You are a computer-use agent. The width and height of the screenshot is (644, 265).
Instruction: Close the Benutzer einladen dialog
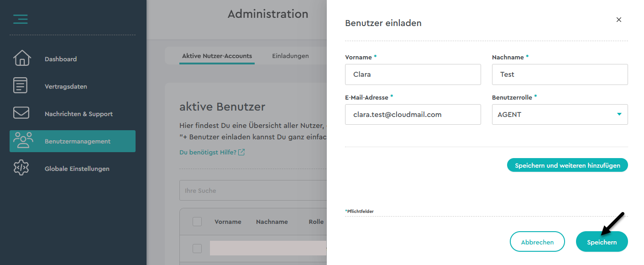(x=618, y=20)
